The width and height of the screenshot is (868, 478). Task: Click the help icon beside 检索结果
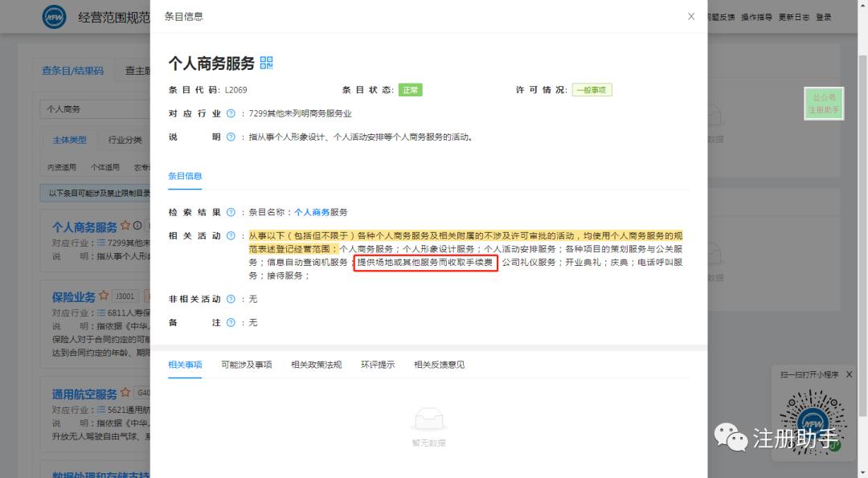[x=229, y=212]
